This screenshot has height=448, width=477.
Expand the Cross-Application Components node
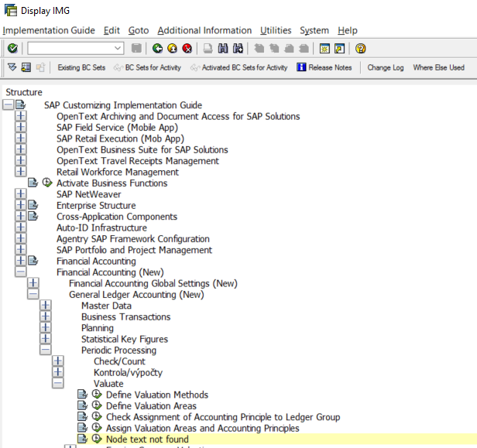(x=21, y=216)
